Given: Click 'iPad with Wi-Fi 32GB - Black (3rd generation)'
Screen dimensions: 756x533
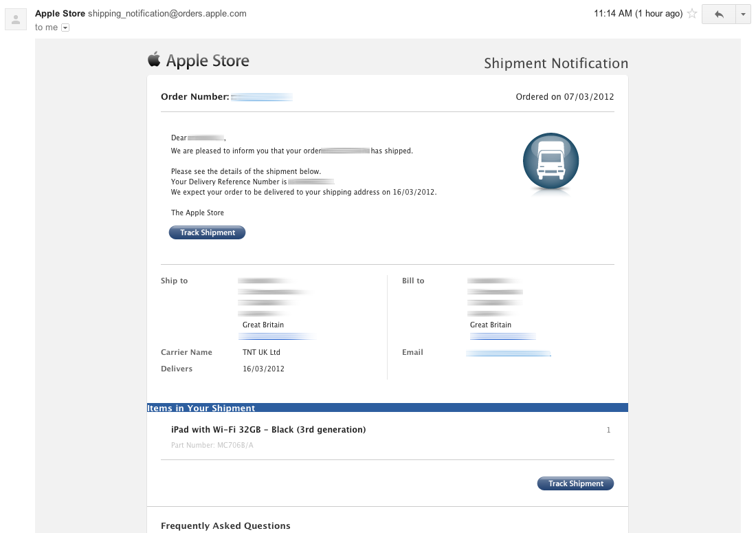Looking at the screenshot, I should tap(268, 429).
